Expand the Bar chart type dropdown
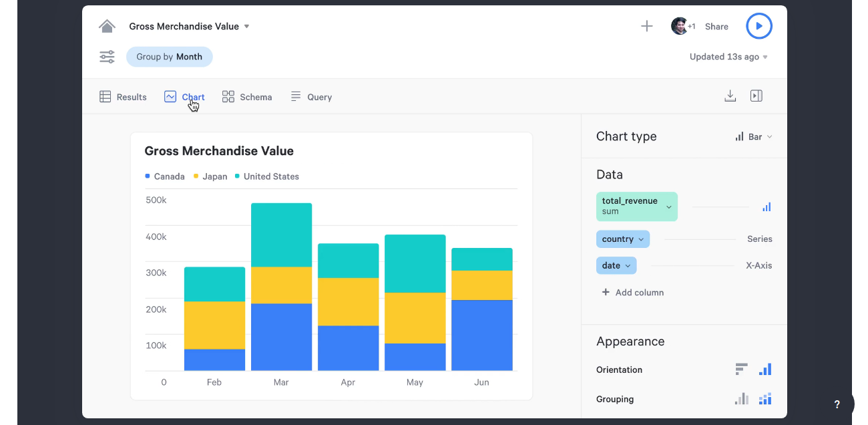Screen dimensions: 868x425 point(754,137)
